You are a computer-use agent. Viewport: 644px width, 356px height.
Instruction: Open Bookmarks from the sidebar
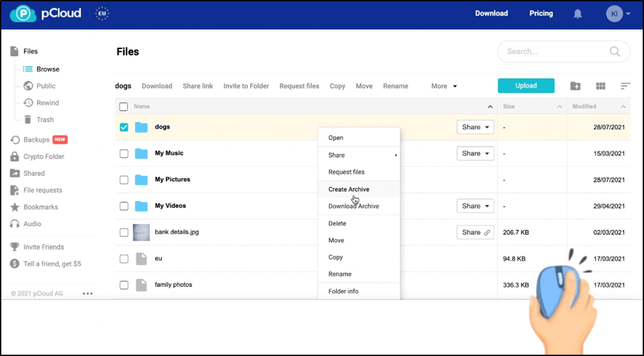coord(41,207)
